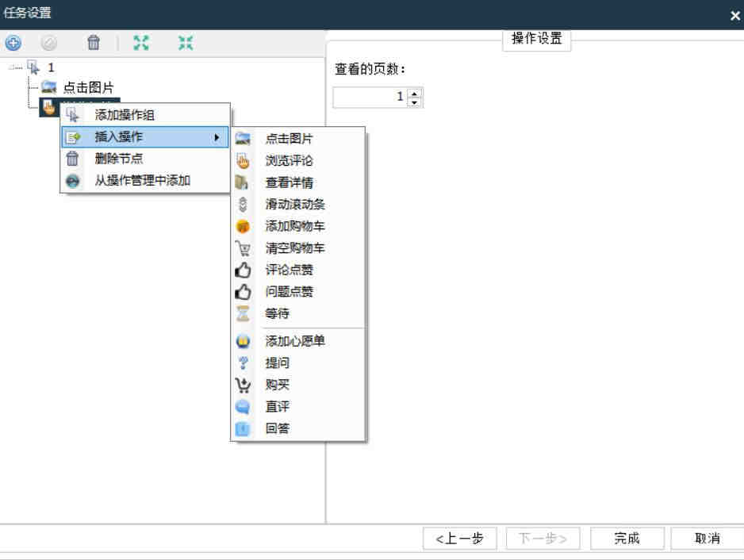Image resolution: width=744 pixels, height=560 pixels.
Task: Click the 完成 button
Action: 627,539
